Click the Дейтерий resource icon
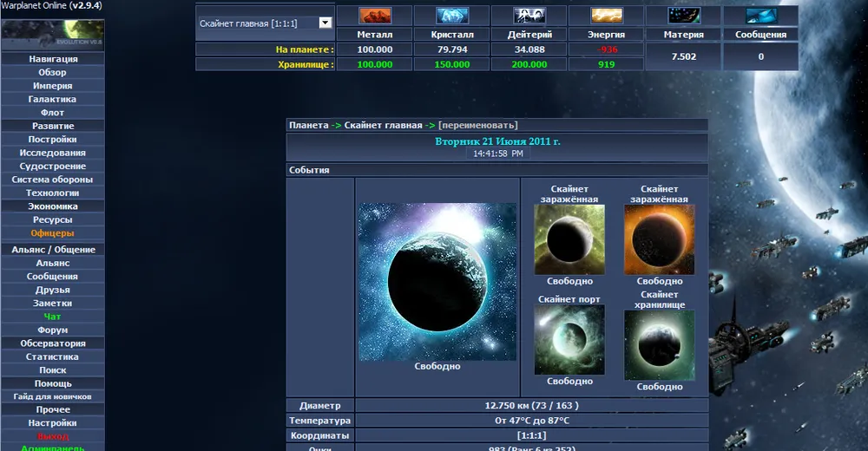 pyautogui.click(x=529, y=16)
